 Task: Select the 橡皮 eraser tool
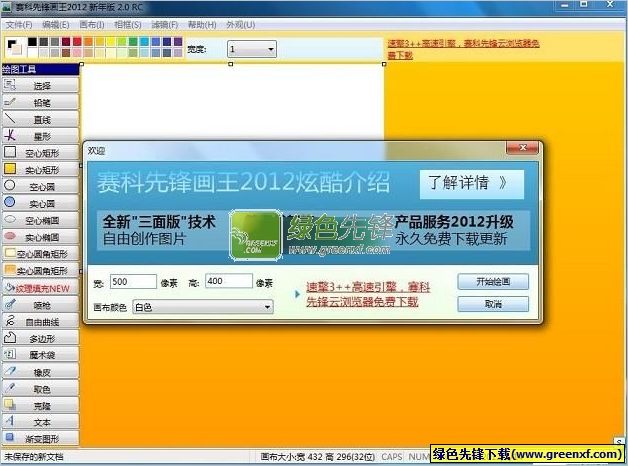(x=40, y=372)
